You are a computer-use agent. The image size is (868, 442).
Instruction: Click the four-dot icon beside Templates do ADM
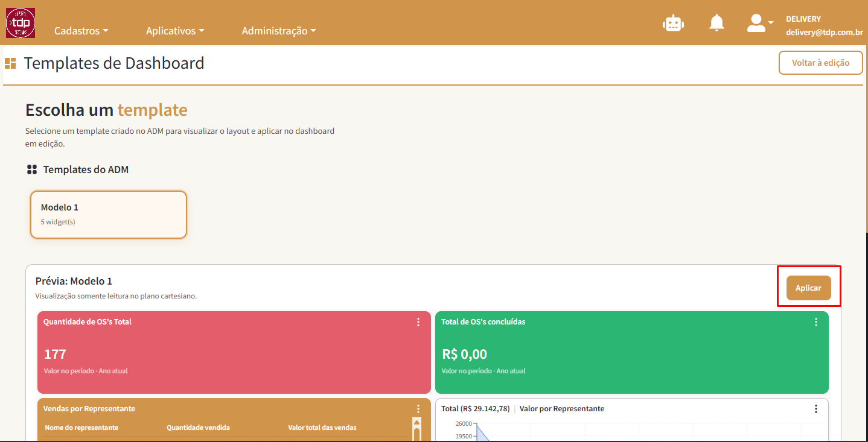pos(32,169)
